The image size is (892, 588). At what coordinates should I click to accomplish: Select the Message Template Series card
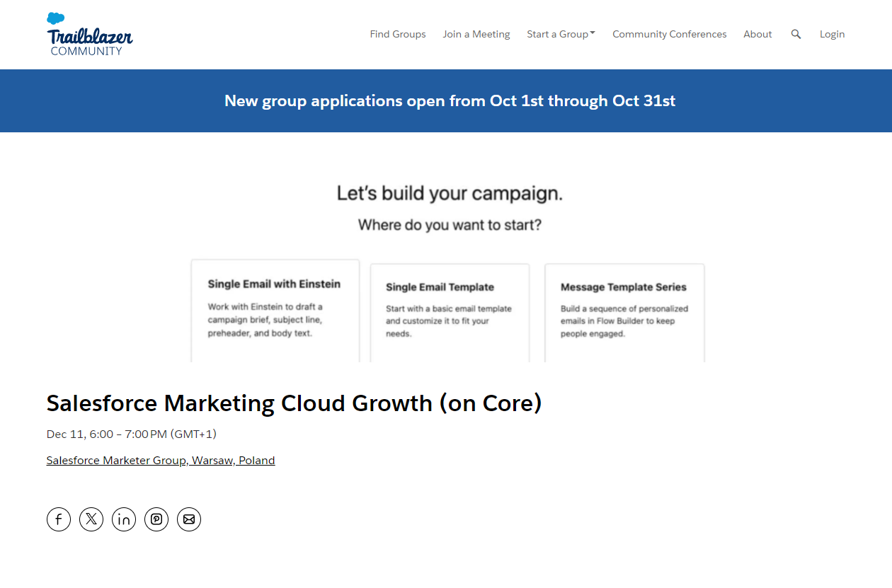point(624,312)
